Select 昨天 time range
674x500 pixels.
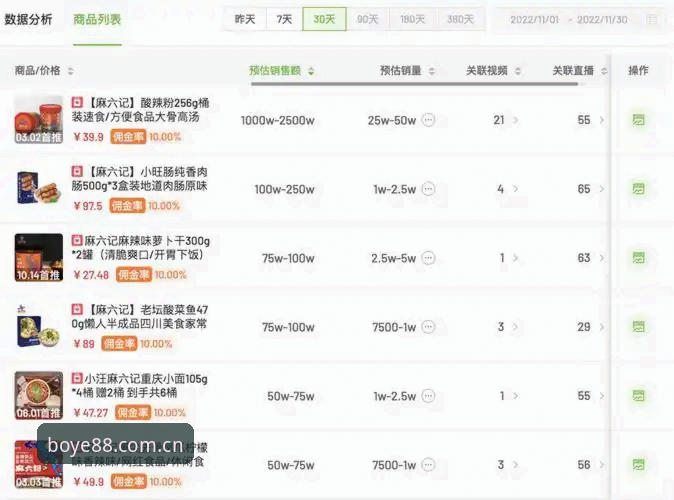245,19
